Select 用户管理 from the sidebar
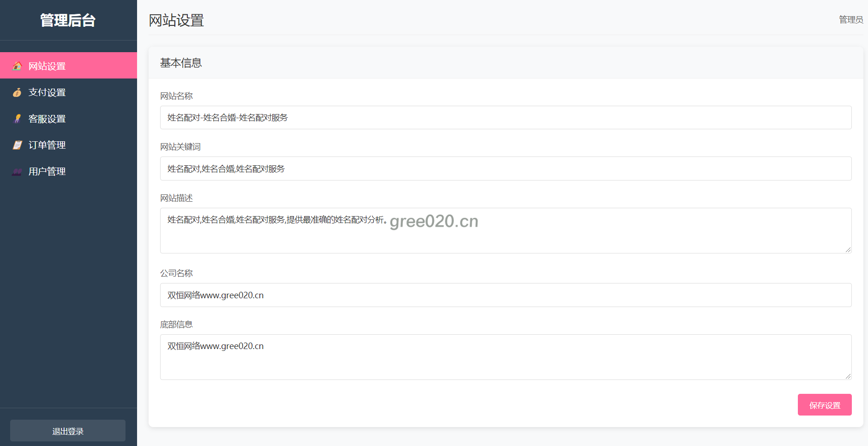The width and height of the screenshot is (868, 446). tap(47, 171)
